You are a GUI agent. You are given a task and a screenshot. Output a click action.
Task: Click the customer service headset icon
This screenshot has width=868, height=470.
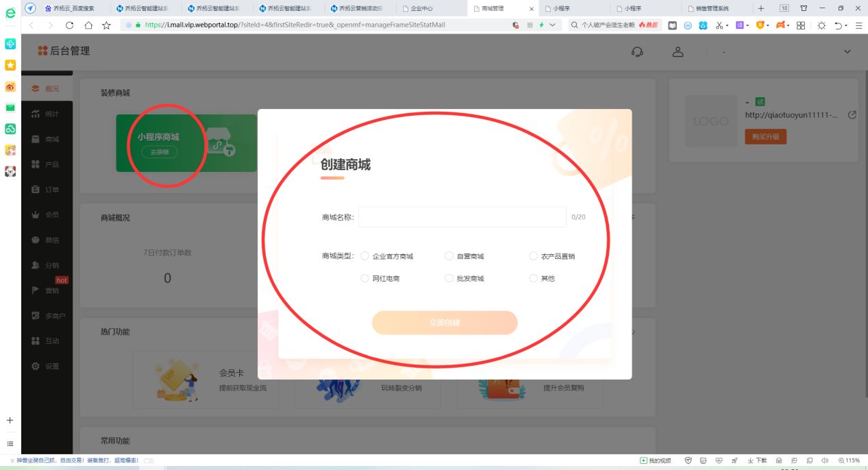[x=637, y=51]
